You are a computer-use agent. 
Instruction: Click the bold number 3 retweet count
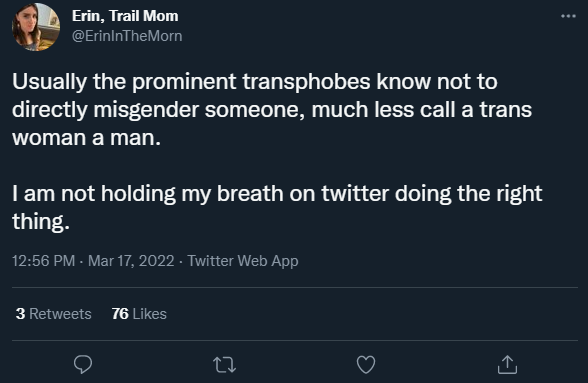pos(20,314)
